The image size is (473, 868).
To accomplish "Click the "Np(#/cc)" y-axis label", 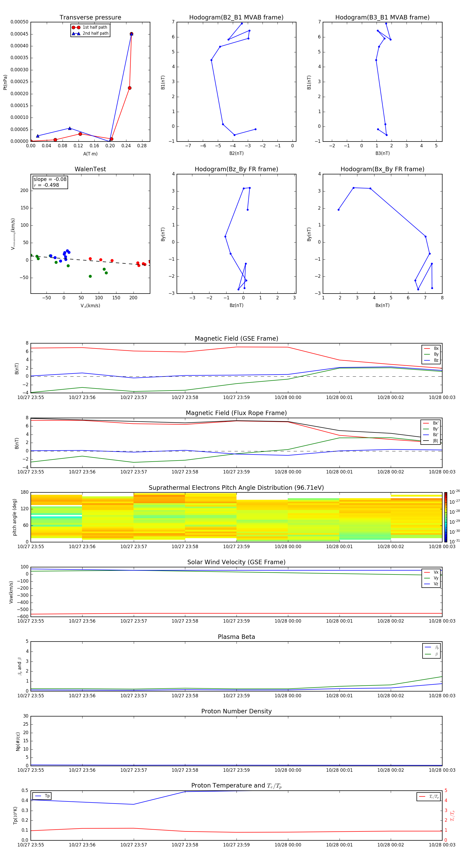I will click(x=18, y=741).
